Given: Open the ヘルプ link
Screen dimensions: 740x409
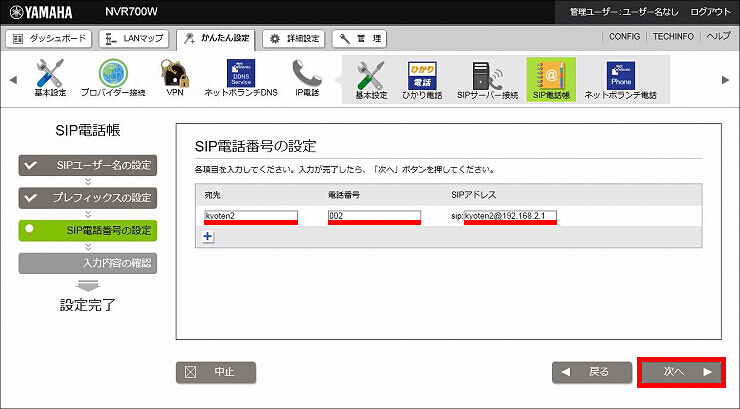Looking at the screenshot, I should (x=718, y=36).
